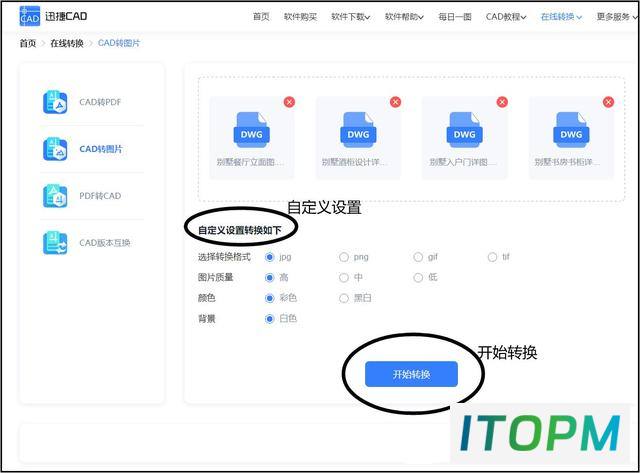Viewport: 640px width, 473px height.
Task: Click the CAD转图片 sidebar icon
Action: click(55, 149)
